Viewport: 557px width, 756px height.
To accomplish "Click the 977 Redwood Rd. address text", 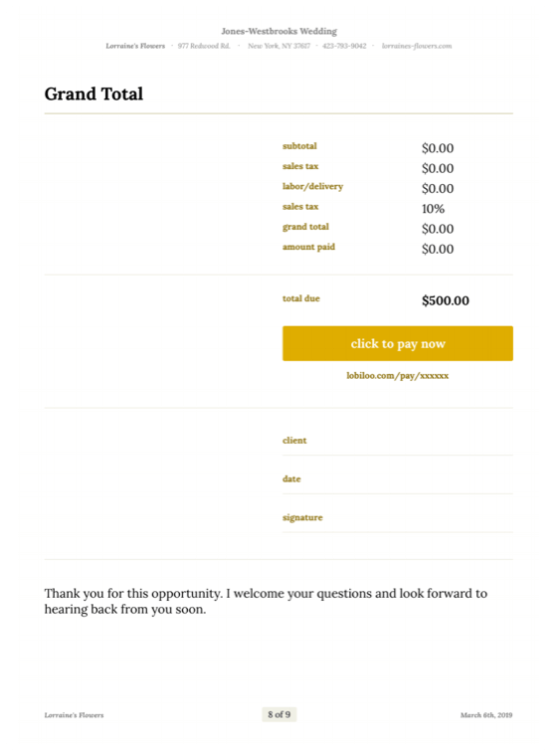I will point(204,46).
